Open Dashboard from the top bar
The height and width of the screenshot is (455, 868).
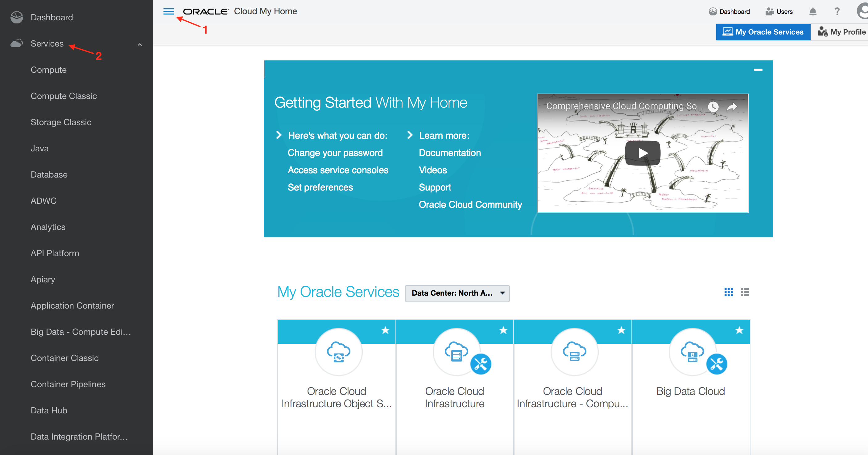[729, 11]
